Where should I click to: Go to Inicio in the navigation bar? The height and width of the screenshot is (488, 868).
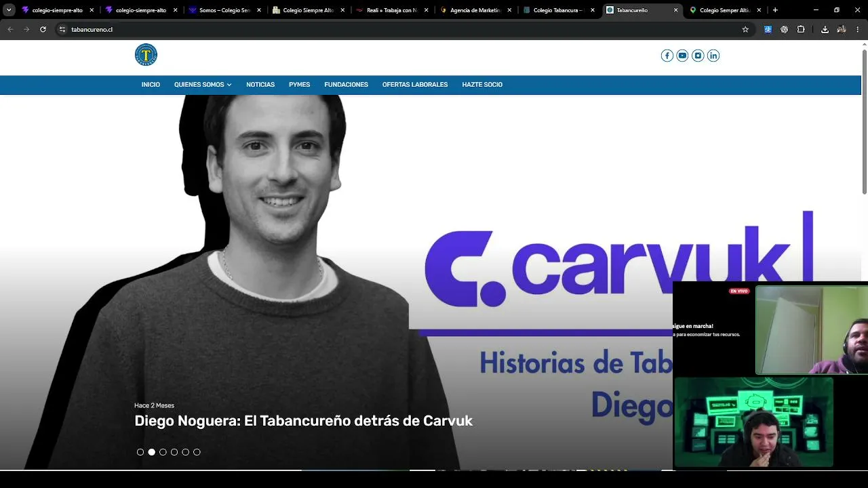pyautogui.click(x=151, y=85)
